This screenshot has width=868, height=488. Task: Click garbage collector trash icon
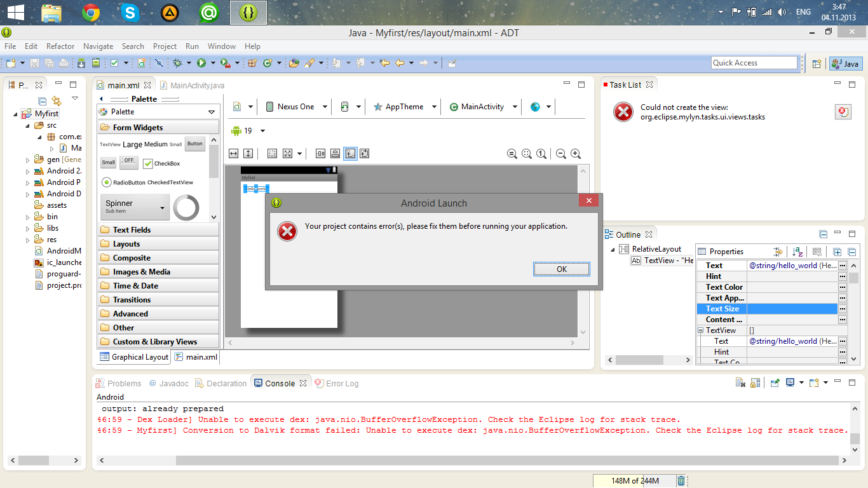pos(681,481)
